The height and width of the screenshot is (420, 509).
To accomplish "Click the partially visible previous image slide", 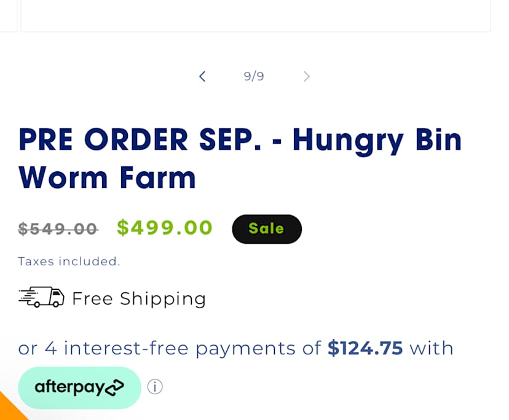I will (7, 15).
